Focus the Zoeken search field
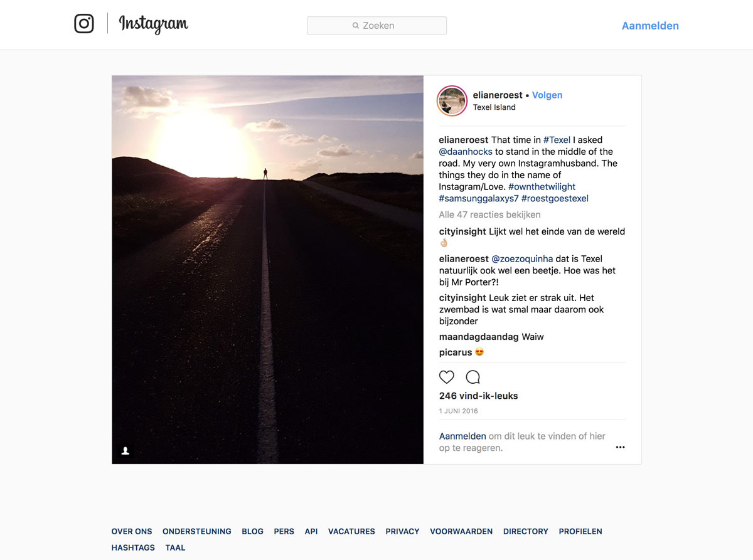 pos(376,26)
